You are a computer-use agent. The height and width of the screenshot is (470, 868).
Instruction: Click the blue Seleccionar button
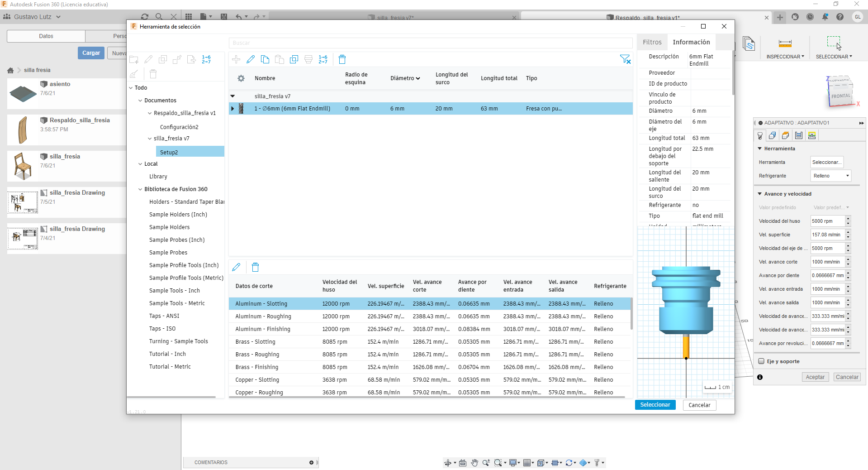(x=655, y=405)
